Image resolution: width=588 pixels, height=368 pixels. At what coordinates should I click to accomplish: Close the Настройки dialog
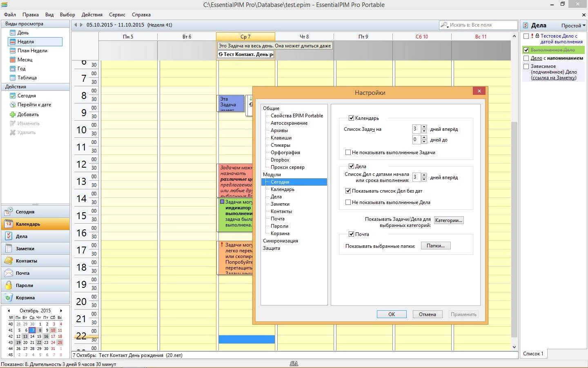click(479, 91)
